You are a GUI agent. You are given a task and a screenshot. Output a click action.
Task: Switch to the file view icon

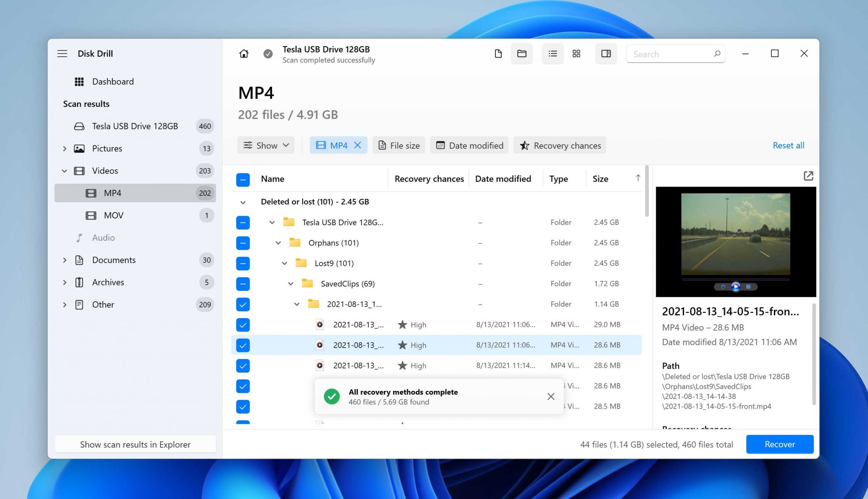(498, 54)
